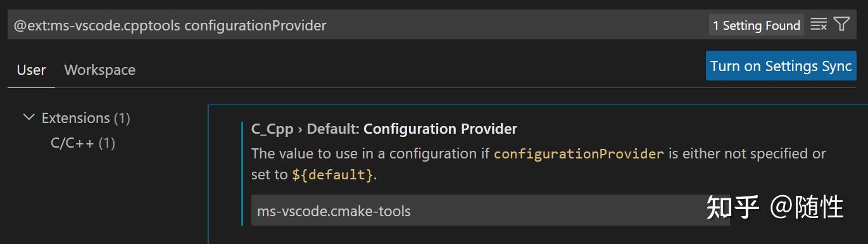Click the C_Cpp › Default category prefix

click(305, 129)
